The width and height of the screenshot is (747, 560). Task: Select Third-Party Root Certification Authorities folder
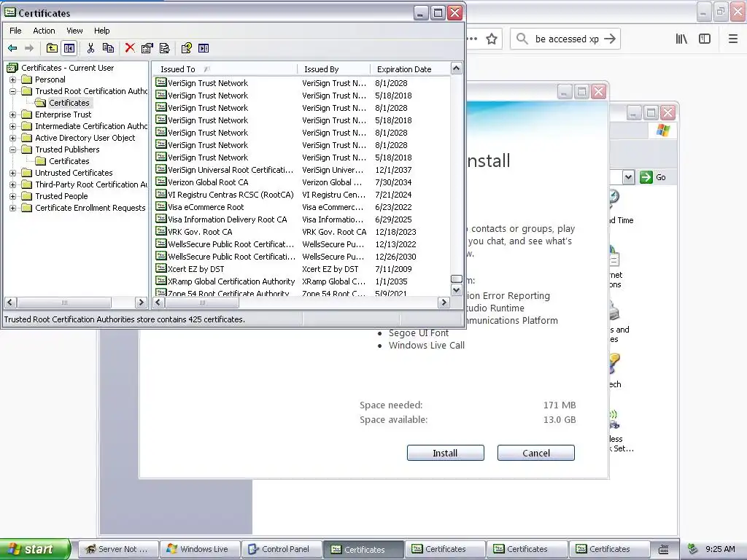pyautogui.click(x=91, y=184)
